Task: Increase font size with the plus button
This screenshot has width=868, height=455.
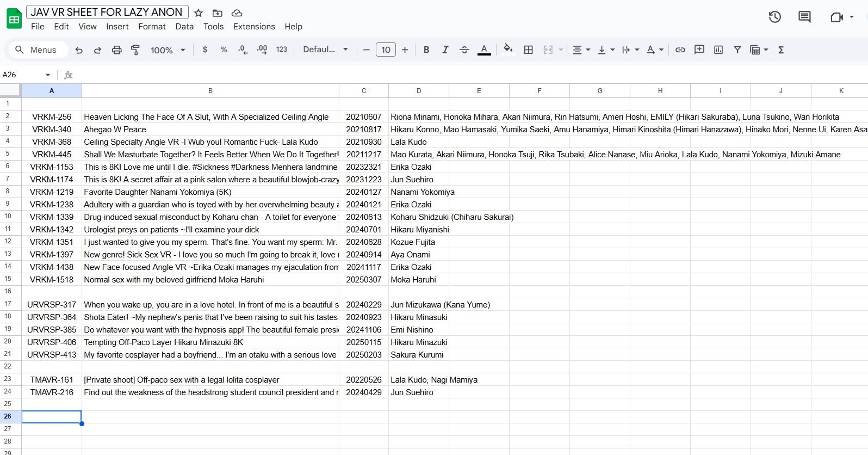Action: click(x=405, y=50)
